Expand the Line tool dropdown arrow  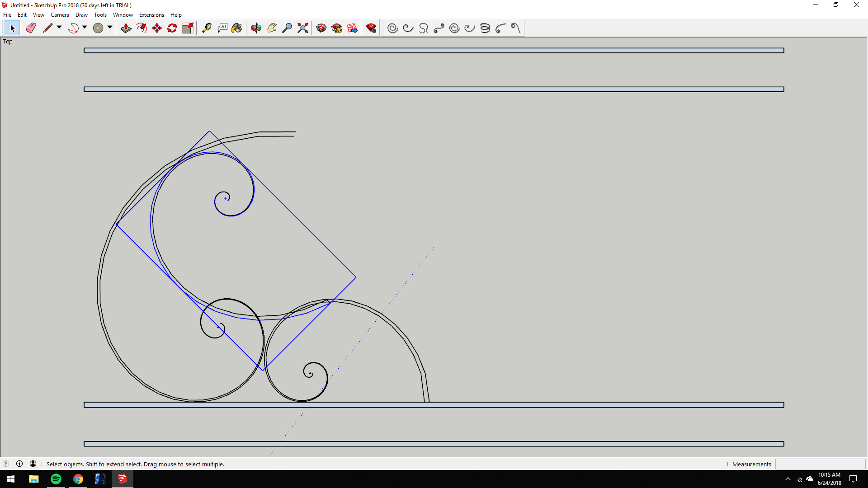click(59, 28)
